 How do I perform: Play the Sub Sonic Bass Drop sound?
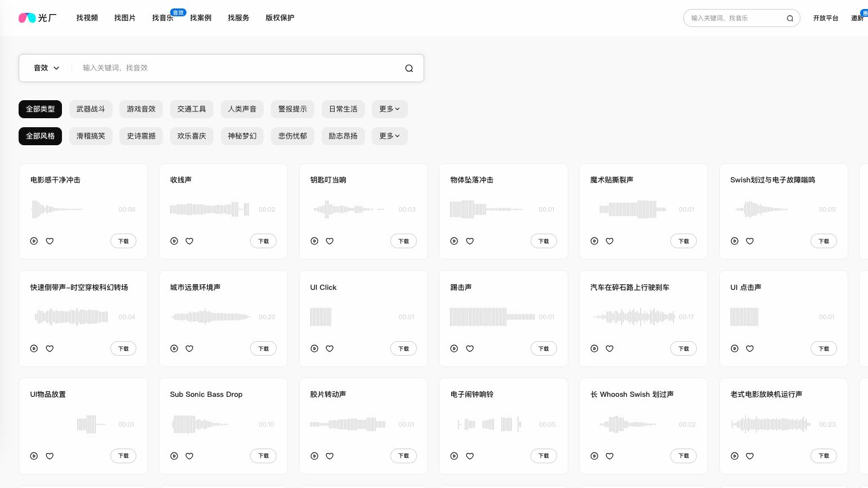tap(174, 456)
